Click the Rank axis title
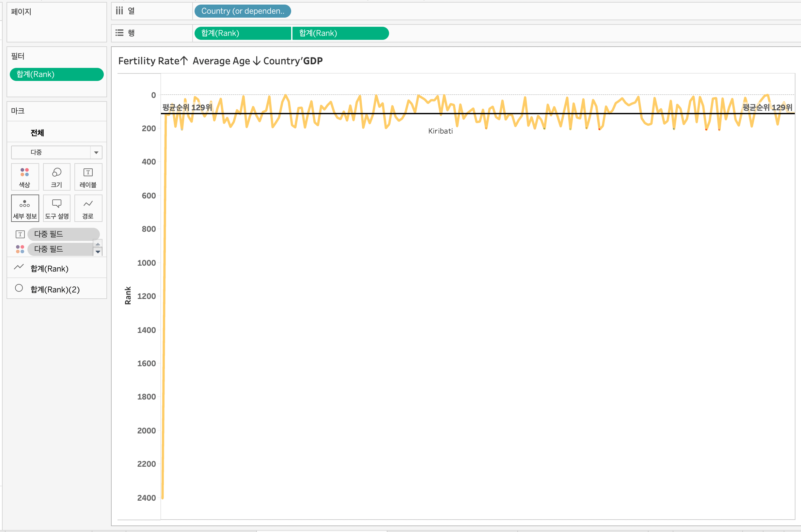Image resolution: width=801 pixels, height=532 pixels. tap(128, 295)
